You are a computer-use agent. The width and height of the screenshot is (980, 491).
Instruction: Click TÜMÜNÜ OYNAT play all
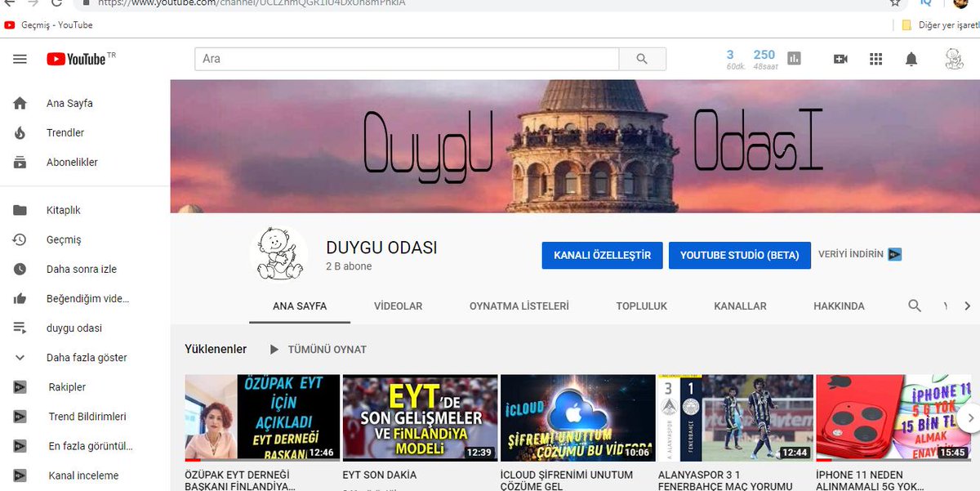[318, 350]
